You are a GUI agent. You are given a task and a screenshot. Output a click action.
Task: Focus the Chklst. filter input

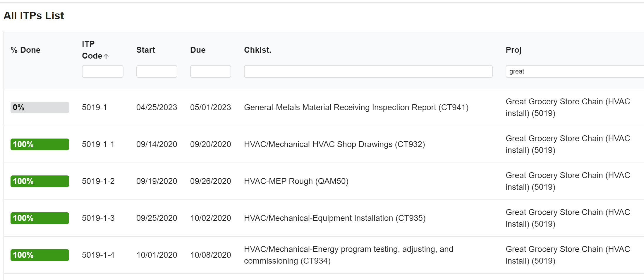coord(368,71)
